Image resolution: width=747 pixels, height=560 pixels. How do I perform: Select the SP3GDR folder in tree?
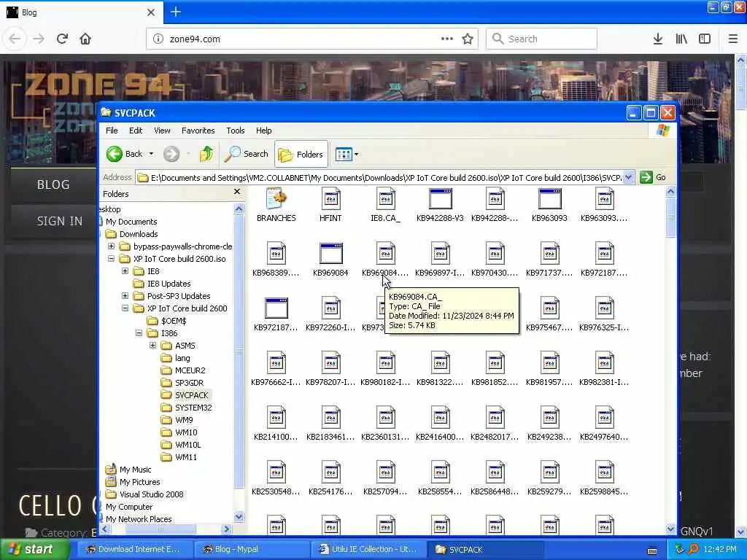pyautogui.click(x=189, y=382)
